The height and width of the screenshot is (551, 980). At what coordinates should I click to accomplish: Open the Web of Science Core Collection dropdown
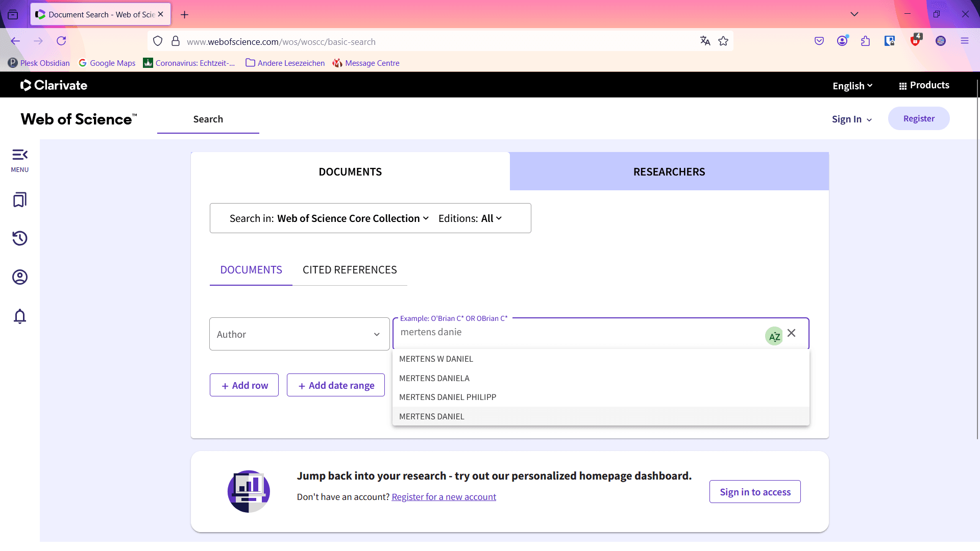(x=353, y=218)
